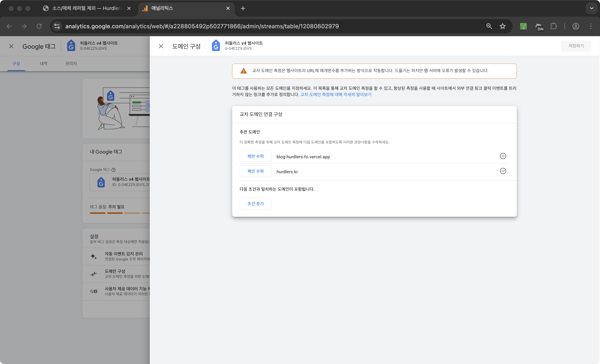Click the Google tag help question icon
Image resolution: width=600 pixels, height=364 pixels.
(x=113, y=170)
